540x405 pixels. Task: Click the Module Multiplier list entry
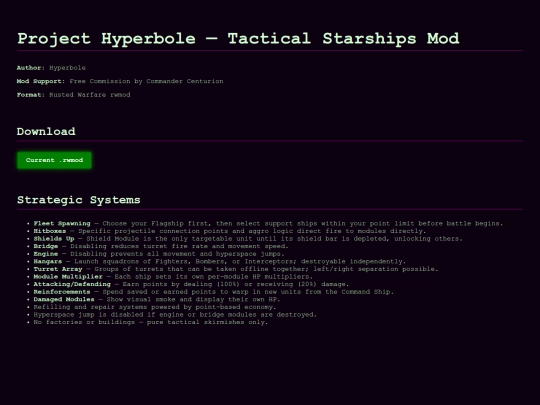[x=173, y=277]
